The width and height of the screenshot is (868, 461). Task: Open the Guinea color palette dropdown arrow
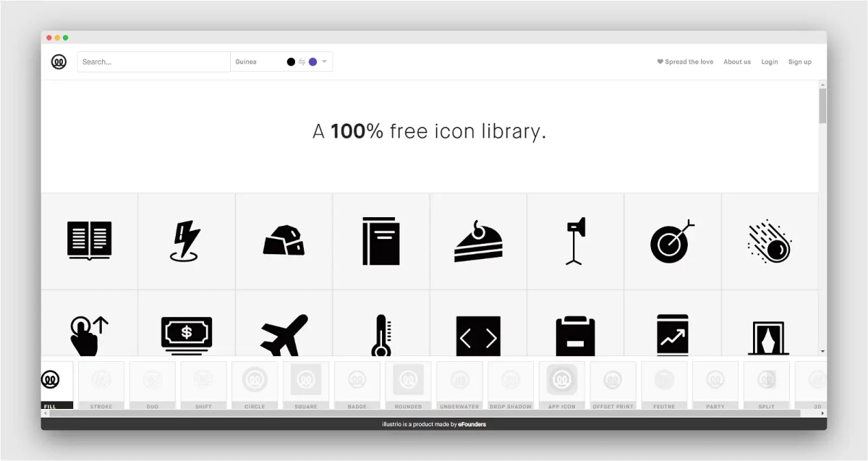click(x=324, y=62)
